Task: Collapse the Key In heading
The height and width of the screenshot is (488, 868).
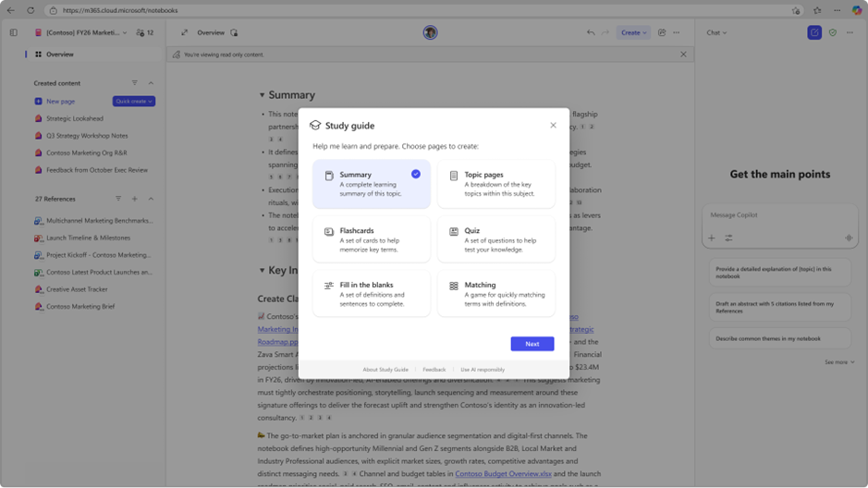Action: 262,271
